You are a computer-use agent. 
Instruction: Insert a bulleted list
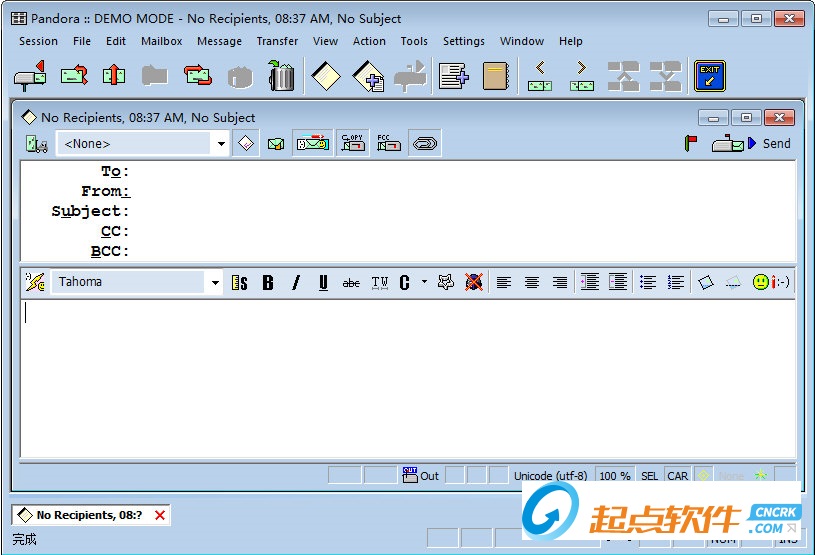(648, 282)
